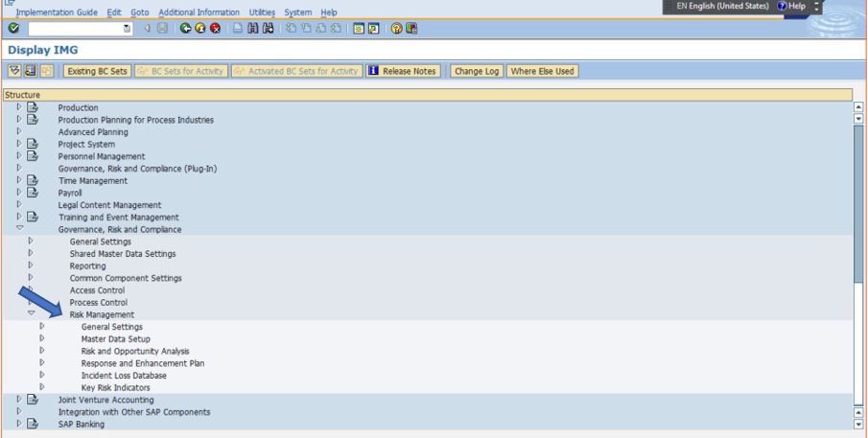Expand the Master Data Setup node

click(x=42, y=338)
